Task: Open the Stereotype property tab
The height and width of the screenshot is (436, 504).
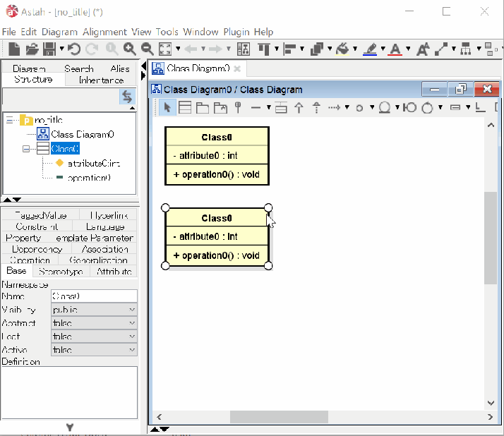Action: pyautogui.click(x=61, y=272)
